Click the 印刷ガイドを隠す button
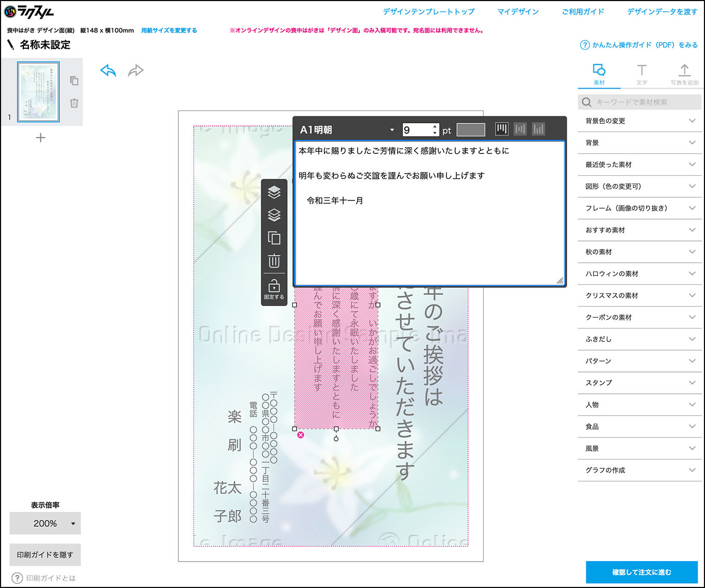The height and width of the screenshot is (588, 705). pyautogui.click(x=45, y=555)
